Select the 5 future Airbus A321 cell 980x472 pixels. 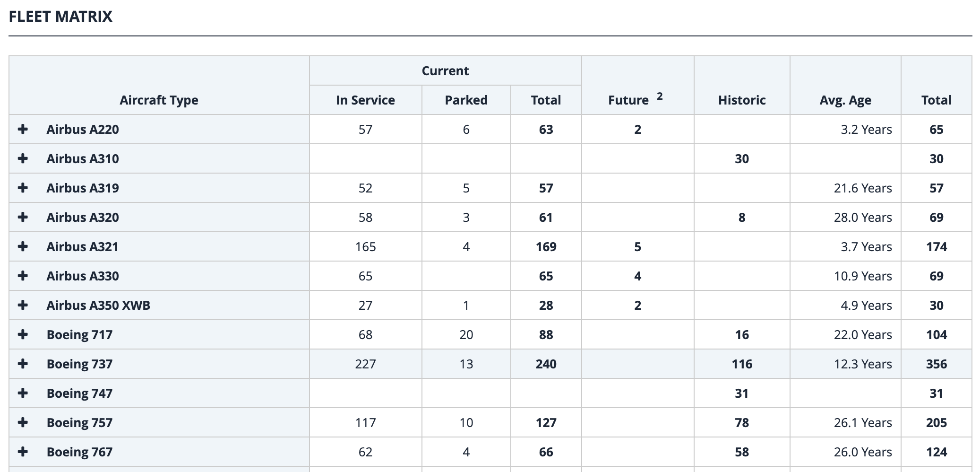pyautogui.click(x=637, y=247)
